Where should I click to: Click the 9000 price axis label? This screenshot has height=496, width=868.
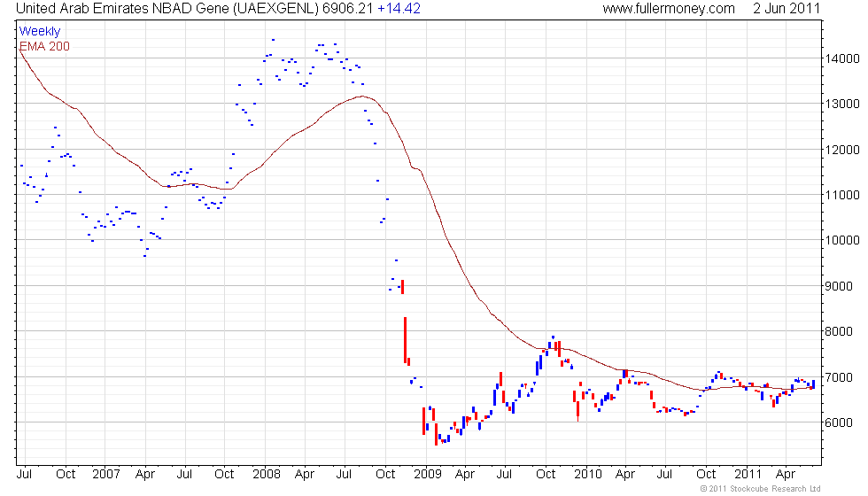(838, 286)
